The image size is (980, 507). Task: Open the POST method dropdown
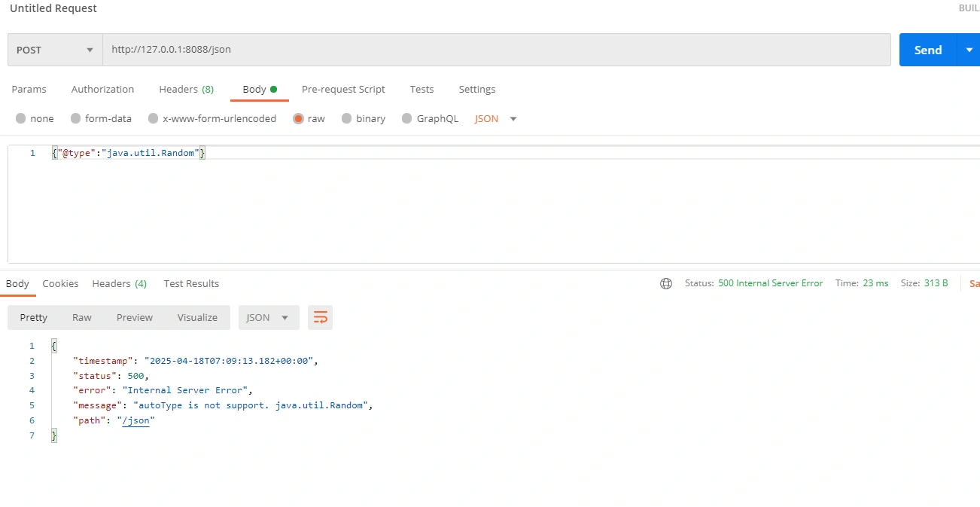coord(55,50)
